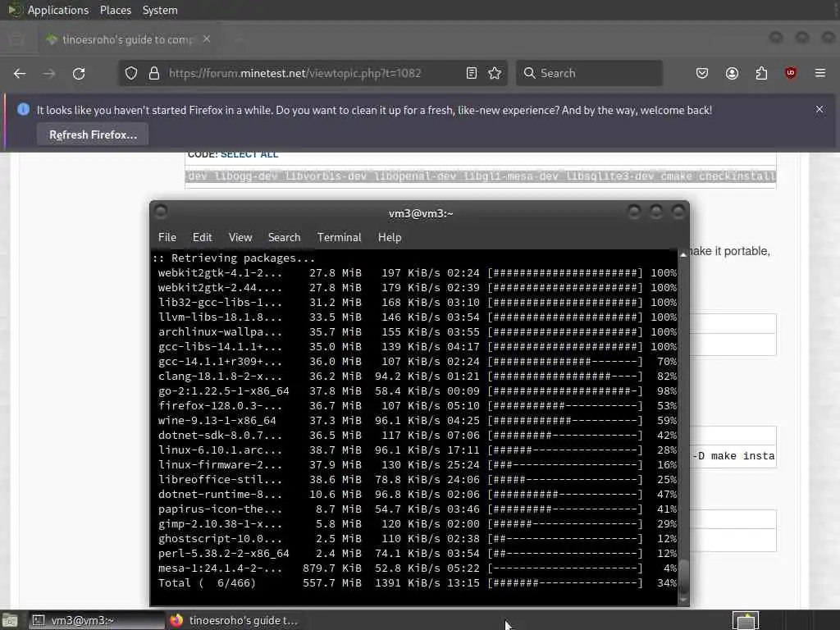The height and width of the screenshot is (630, 840).
Task: Click the '-D make insta' code box
Action: [733, 455]
